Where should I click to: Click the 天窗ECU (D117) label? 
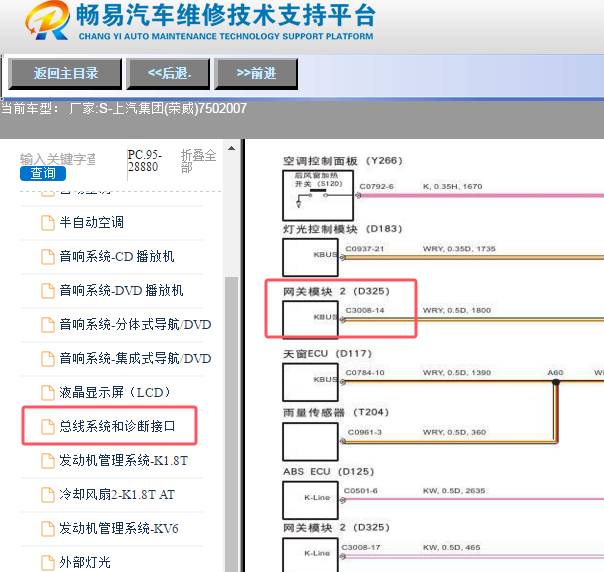[327, 354]
